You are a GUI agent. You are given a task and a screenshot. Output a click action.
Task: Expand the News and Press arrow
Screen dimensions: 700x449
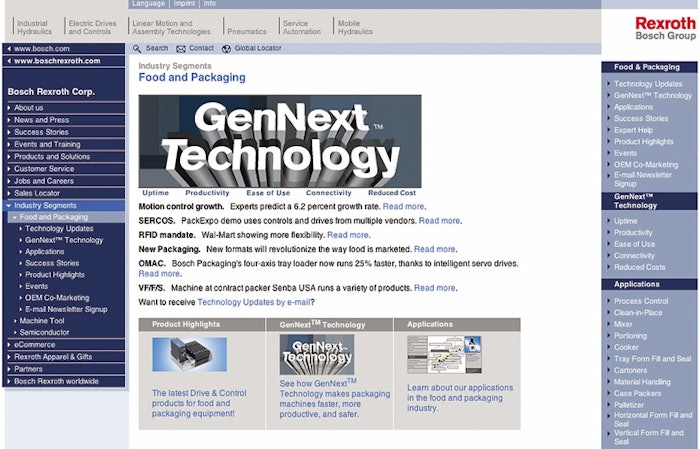[x=9, y=120]
